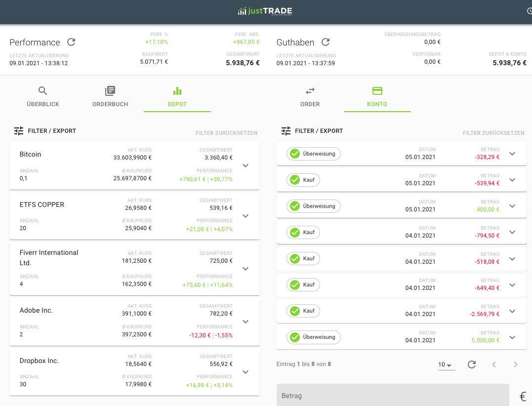This screenshot has height=406, width=532.
Task: Expand the -2.569,79 € Kauf entry
Action: tap(512, 311)
